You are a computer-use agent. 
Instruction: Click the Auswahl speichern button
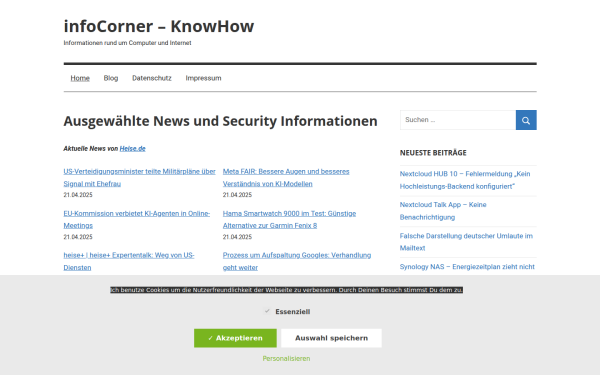331,338
